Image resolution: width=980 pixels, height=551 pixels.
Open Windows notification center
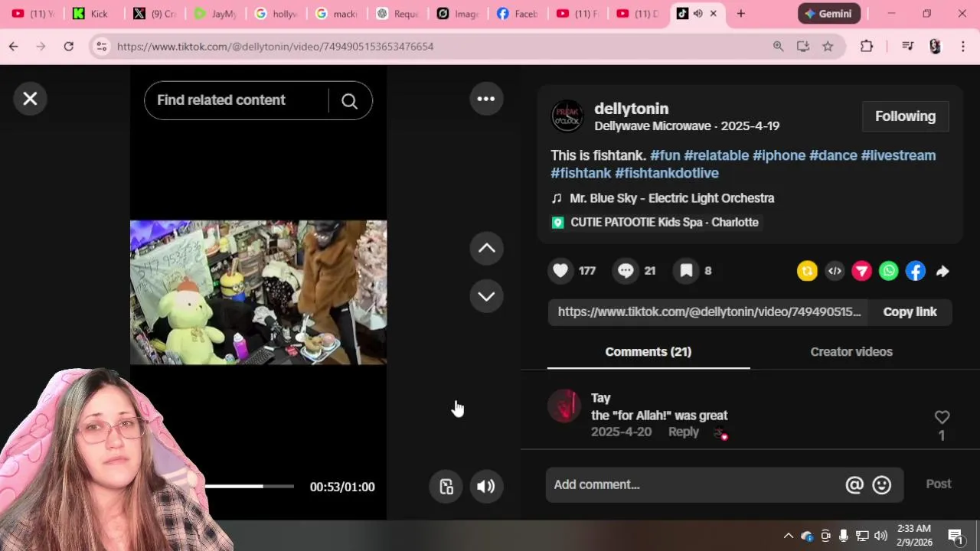pyautogui.click(x=955, y=536)
